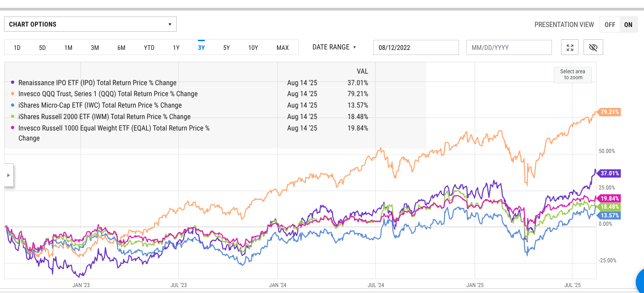Screen dimensions: 644x293
Task: Click the purple Renaissance IPO legend dot
Action: point(13,83)
